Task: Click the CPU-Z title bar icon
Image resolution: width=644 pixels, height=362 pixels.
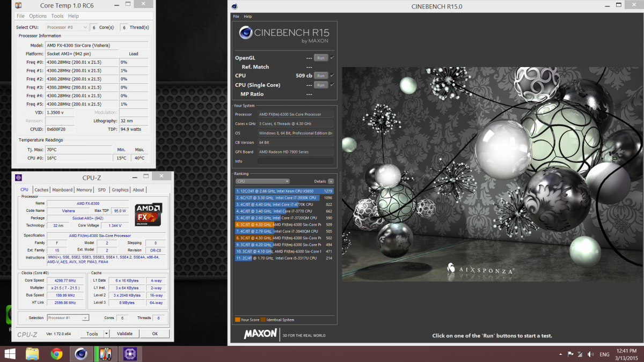Action: 18,177
